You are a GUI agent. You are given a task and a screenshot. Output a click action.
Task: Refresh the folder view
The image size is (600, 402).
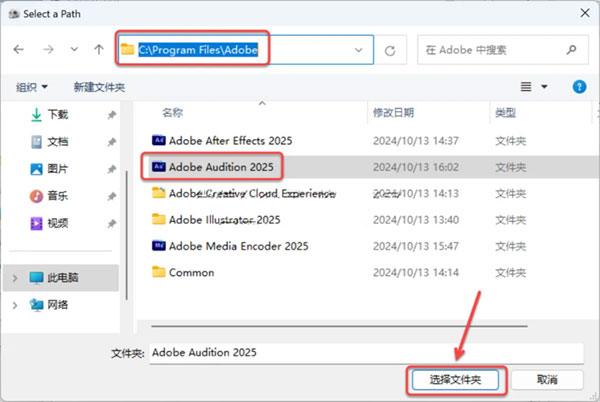(390, 50)
